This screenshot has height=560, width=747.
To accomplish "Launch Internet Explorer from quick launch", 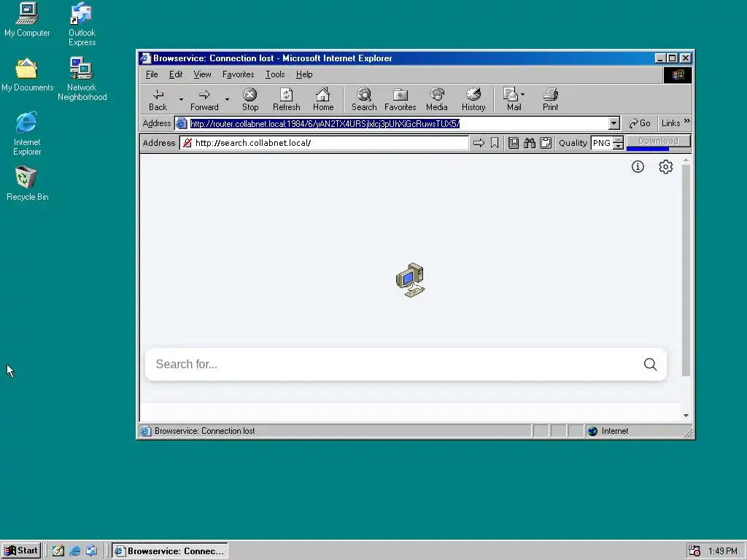I will pyautogui.click(x=75, y=551).
